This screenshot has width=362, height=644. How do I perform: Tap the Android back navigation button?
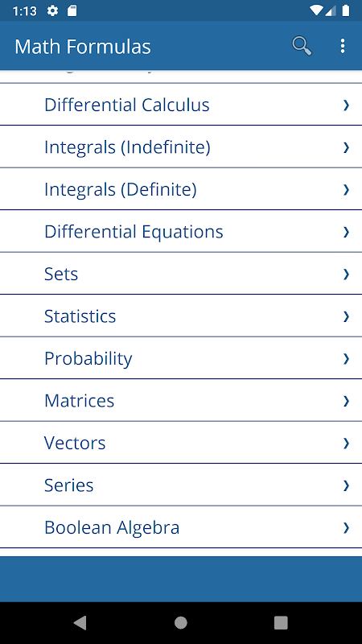tap(80, 622)
